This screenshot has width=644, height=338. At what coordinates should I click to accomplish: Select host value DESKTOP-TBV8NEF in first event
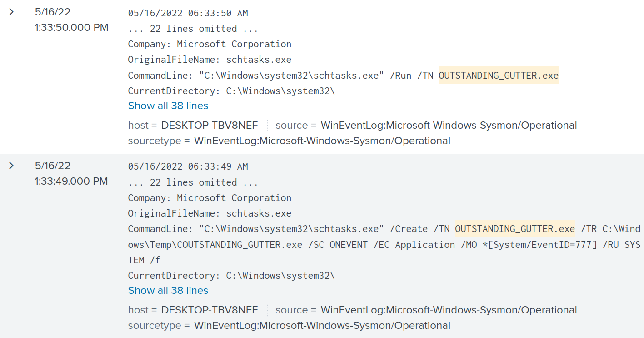[210, 125]
